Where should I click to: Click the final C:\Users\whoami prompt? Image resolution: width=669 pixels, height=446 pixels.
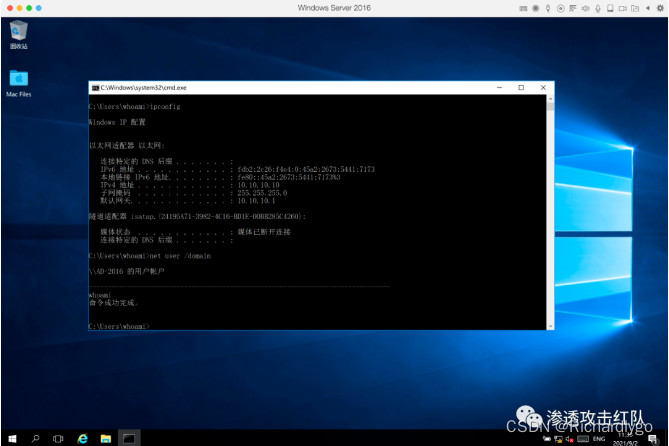click(x=119, y=326)
